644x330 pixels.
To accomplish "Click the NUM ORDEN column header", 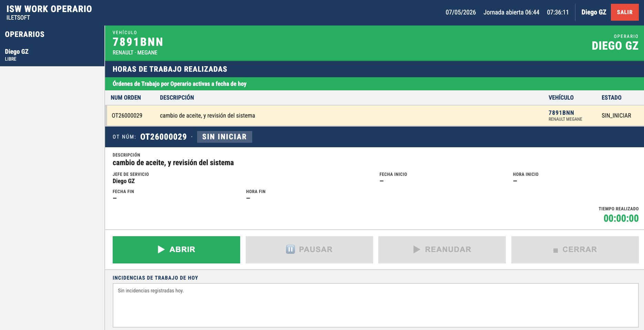I will point(126,98).
